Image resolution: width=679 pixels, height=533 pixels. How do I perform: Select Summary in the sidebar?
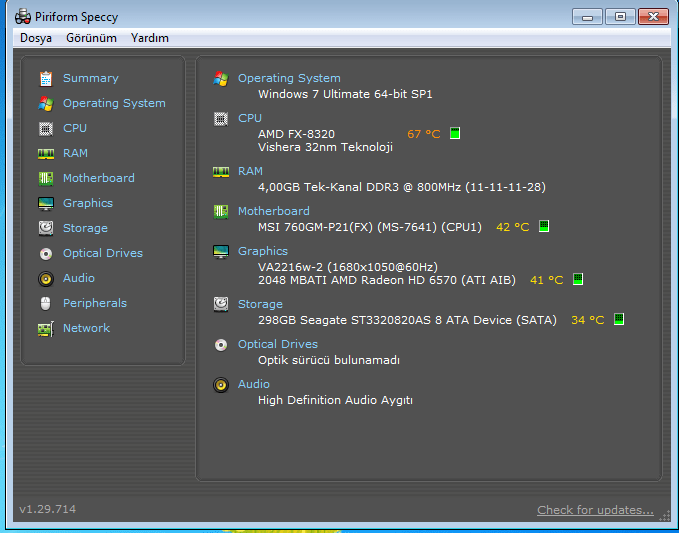coord(91,78)
